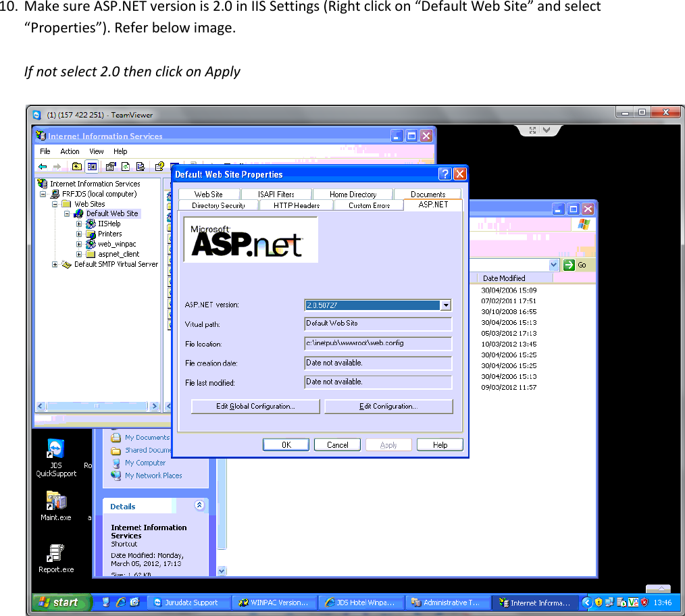
Task: Switch to the Directory Security tab
Action: point(218,205)
